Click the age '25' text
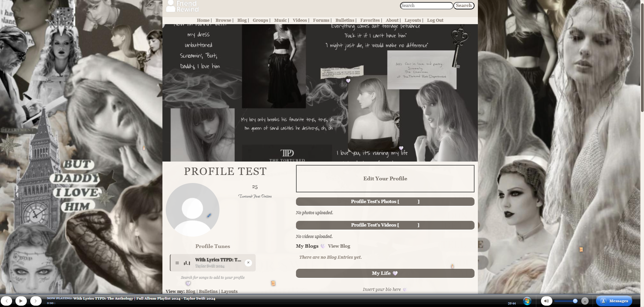The image size is (644, 307). (x=255, y=187)
